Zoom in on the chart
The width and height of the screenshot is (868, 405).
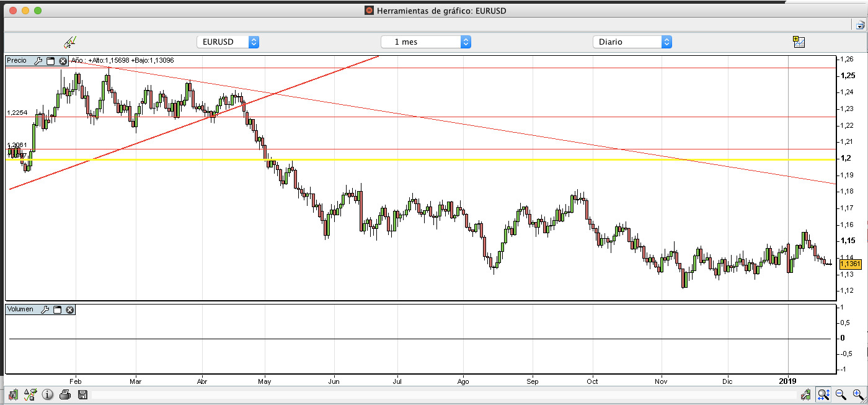point(858,394)
